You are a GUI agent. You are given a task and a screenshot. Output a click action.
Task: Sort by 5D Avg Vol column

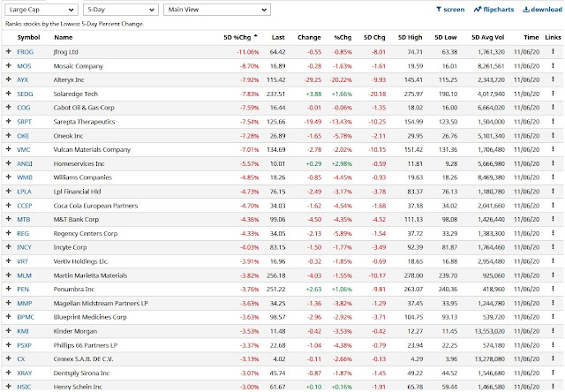point(488,37)
